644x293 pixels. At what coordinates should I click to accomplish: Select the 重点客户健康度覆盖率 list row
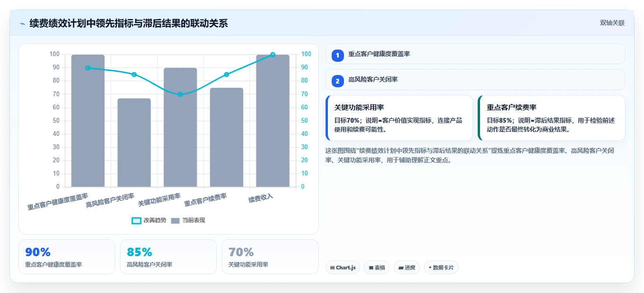475,54
